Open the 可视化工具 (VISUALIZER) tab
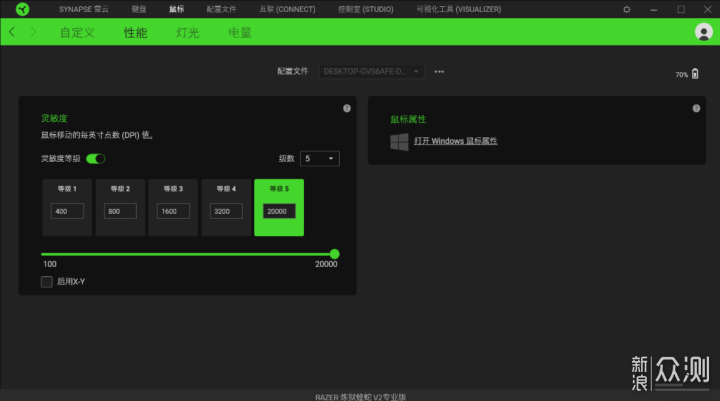This screenshot has height=401, width=720. [459, 9]
